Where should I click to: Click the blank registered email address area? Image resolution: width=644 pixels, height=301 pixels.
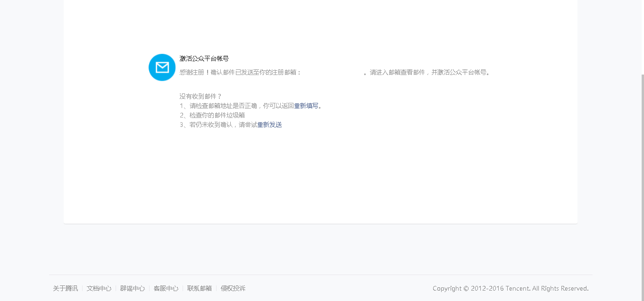pos(332,72)
